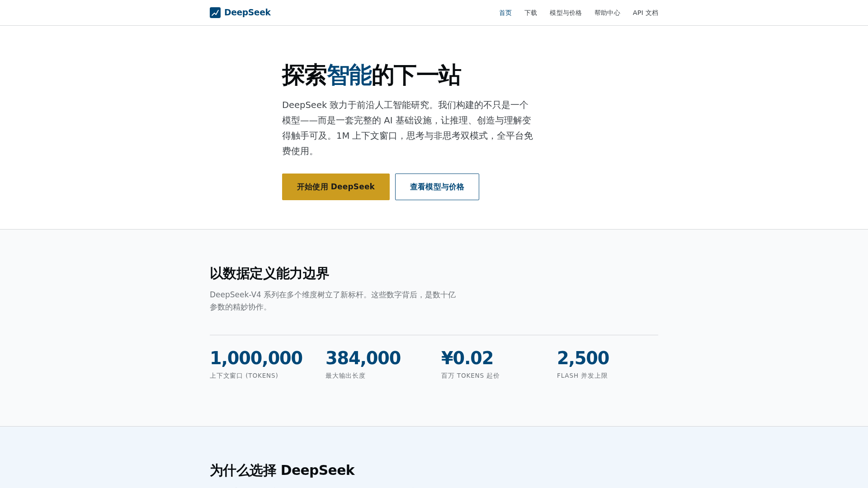This screenshot has width=868, height=488.
Task: Click the 最大输出长度 label
Action: click(x=345, y=375)
